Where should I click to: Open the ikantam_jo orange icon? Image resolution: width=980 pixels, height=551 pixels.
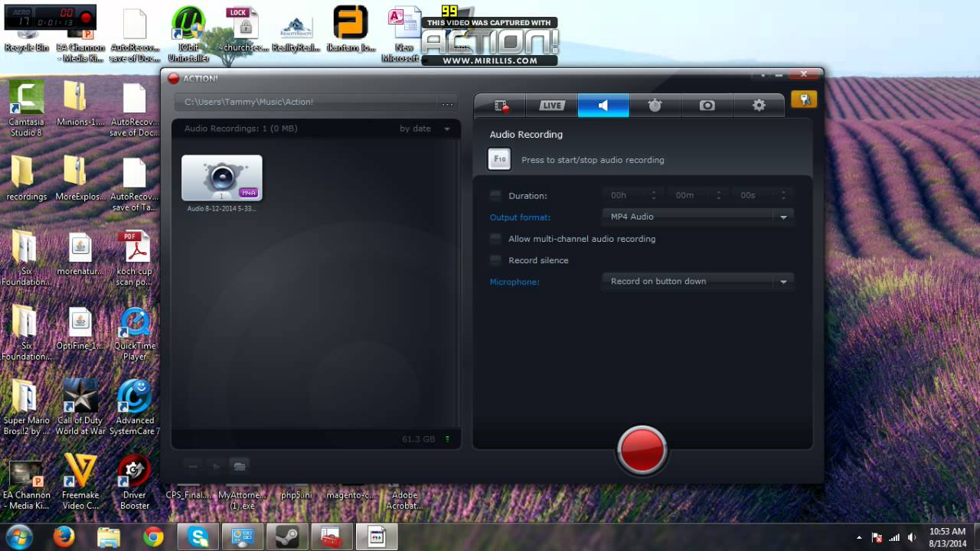tap(351, 29)
